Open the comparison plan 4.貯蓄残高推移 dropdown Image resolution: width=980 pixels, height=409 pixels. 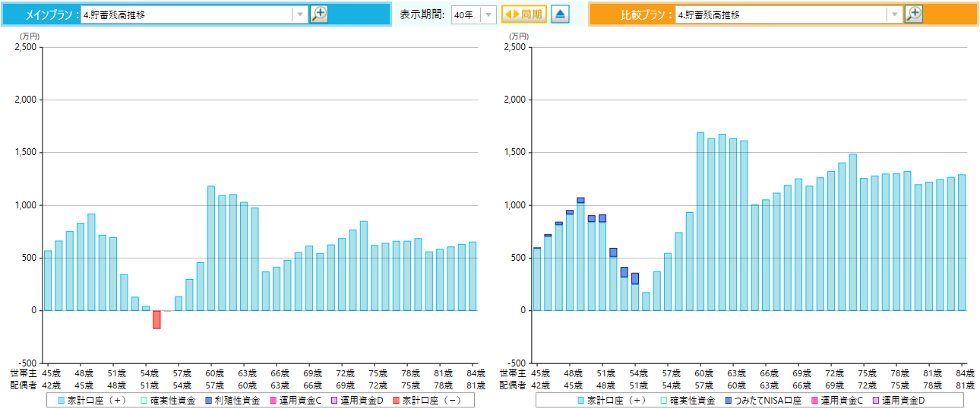[894, 14]
